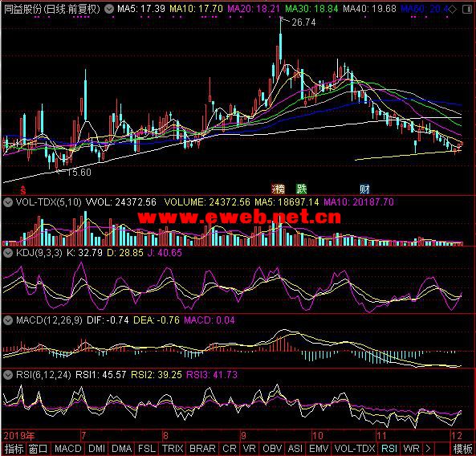
Task: Open the RSI panel dropdown arrow
Action: click(8, 375)
